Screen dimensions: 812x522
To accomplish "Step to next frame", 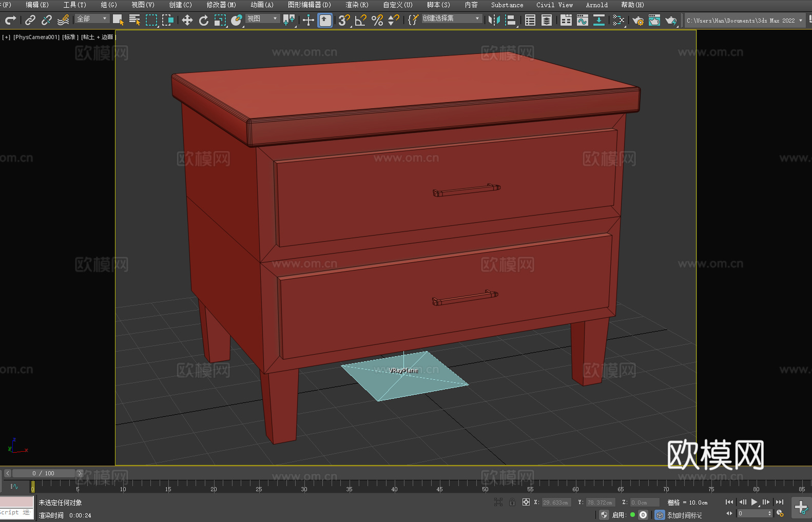I will (766, 502).
